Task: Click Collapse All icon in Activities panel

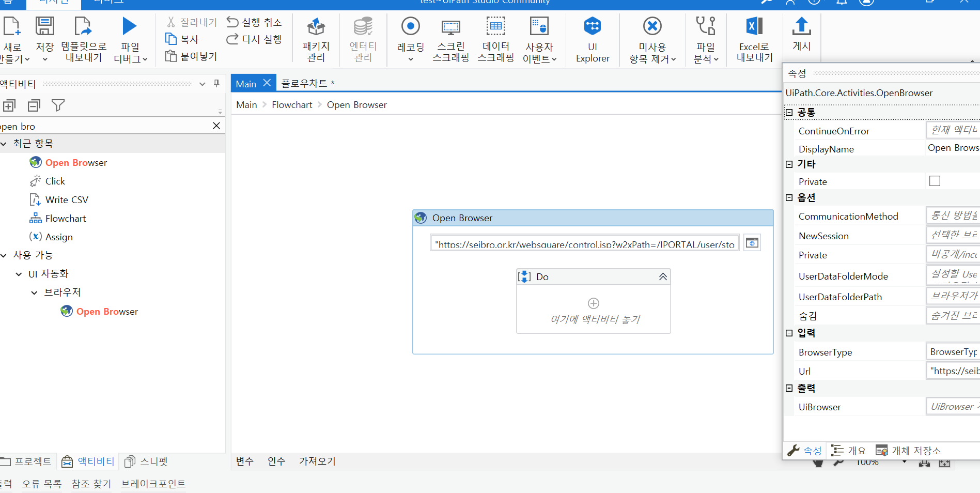Action: (x=34, y=106)
